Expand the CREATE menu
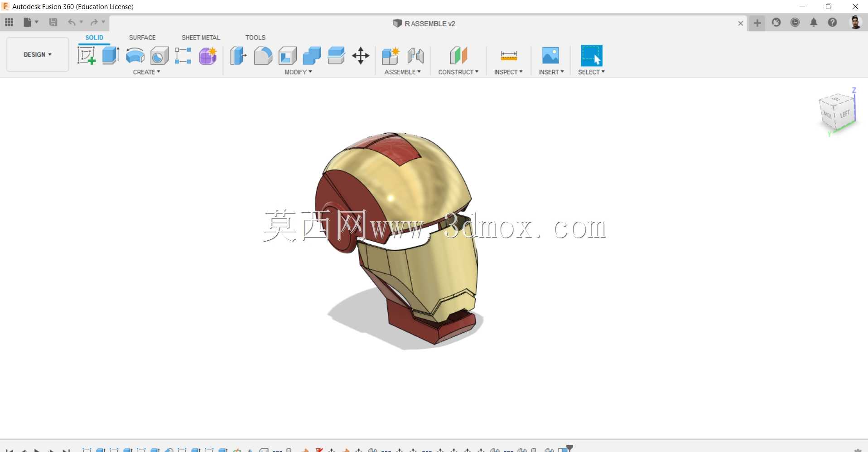868x452 pixels. (147, 72)
